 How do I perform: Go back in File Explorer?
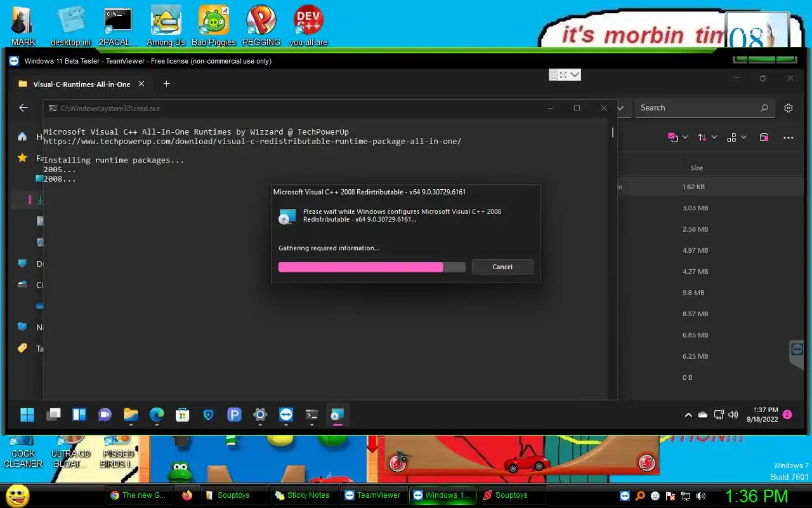click(23, 108)
